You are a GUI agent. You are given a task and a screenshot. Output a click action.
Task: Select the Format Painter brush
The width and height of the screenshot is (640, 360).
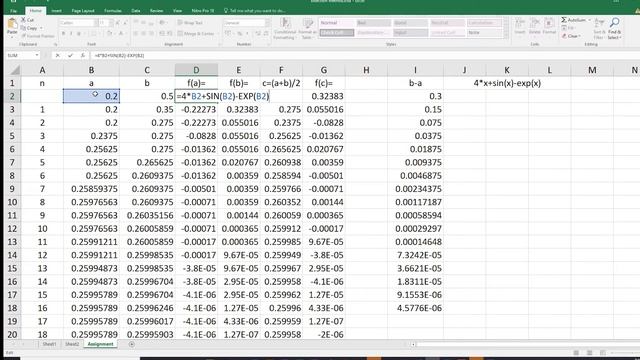(x=23, y=36)
